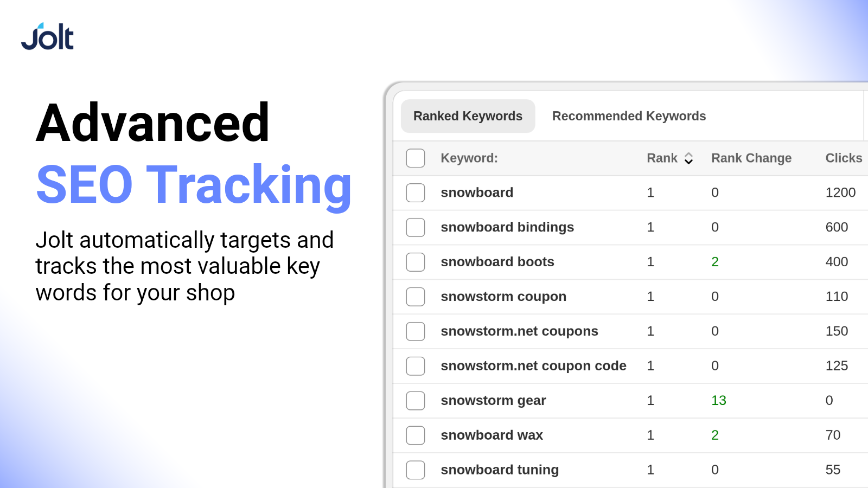This screenshot has width=868, height=488.
Task: Select the snowboard wax checkbox
Action: pos(416,436)
